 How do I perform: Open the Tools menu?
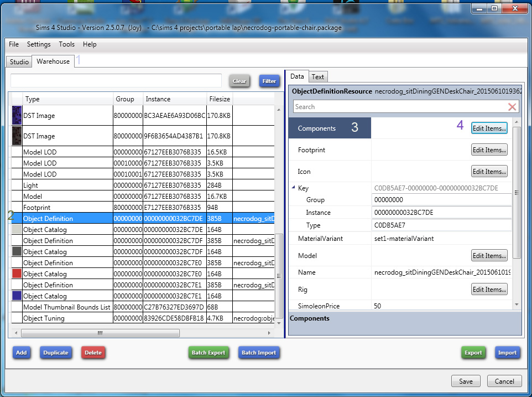coord(66,44)
